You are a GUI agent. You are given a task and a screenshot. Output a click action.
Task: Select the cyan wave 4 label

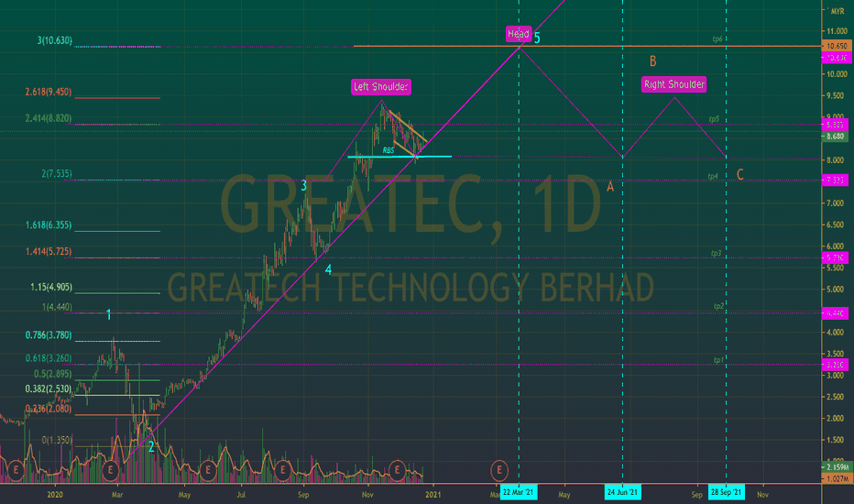point(328,269)
